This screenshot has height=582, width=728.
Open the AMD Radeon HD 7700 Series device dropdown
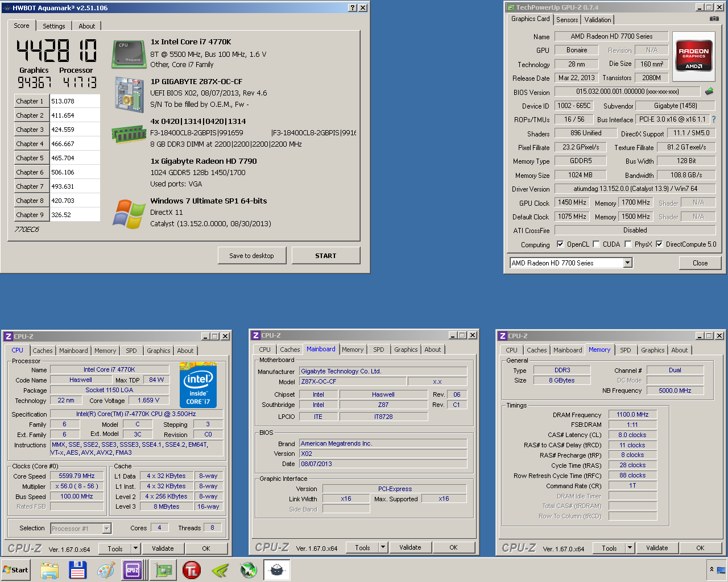[628, 263]
